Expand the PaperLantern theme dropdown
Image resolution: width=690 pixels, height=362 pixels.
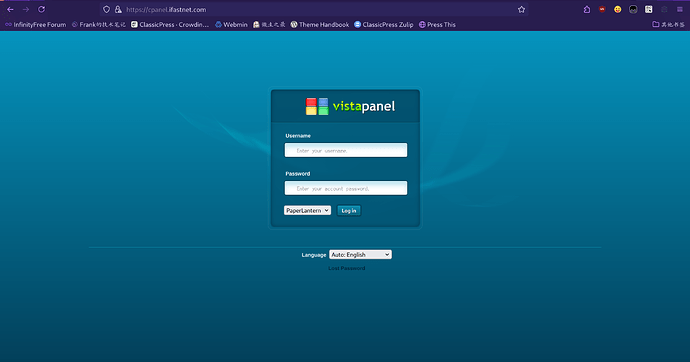coord(307,210)
